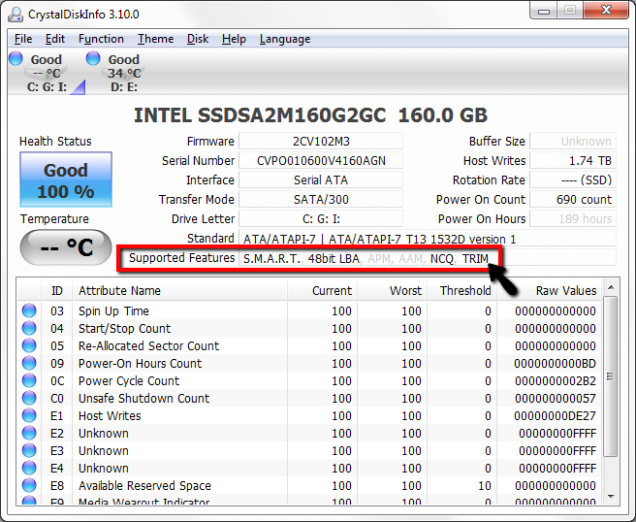The height and width of the screenshot is (522, 636).
Task: Click the status orb for Host Writes row
Action: point(29,415)
